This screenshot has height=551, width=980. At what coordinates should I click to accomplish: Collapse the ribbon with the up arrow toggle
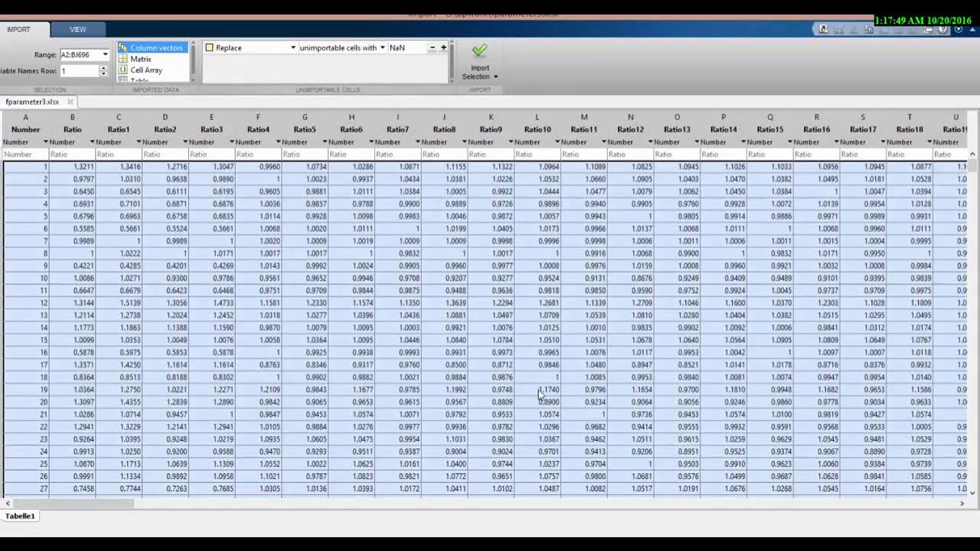pyautogui.click(x=972, y=29)
